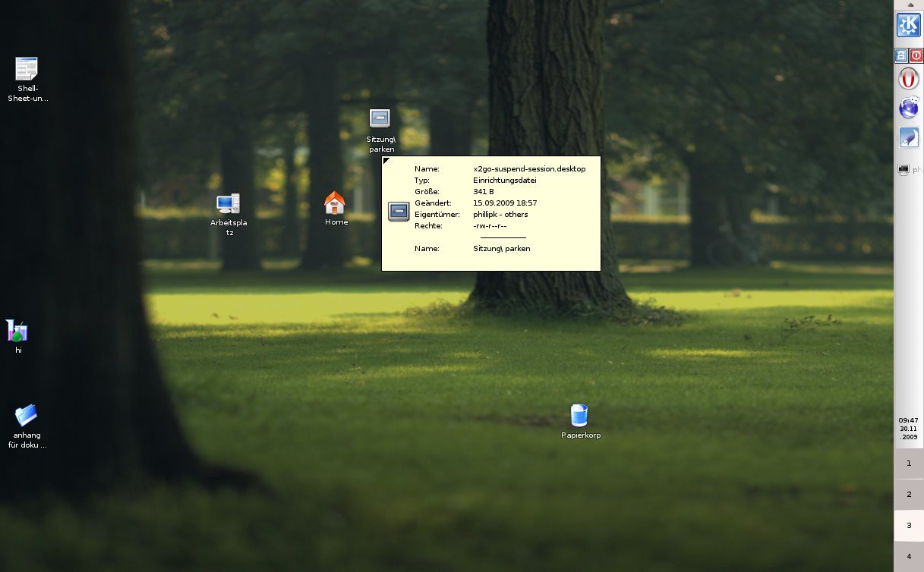This screenshot has width=924, height=572.
Task: Select the Sitzung parken desktop icon
Action: click(x=380, y=119)
